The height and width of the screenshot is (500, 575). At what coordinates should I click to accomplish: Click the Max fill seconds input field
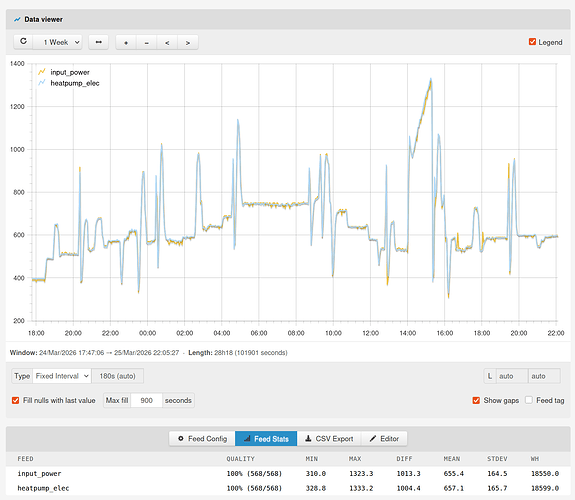click(146, 400)
